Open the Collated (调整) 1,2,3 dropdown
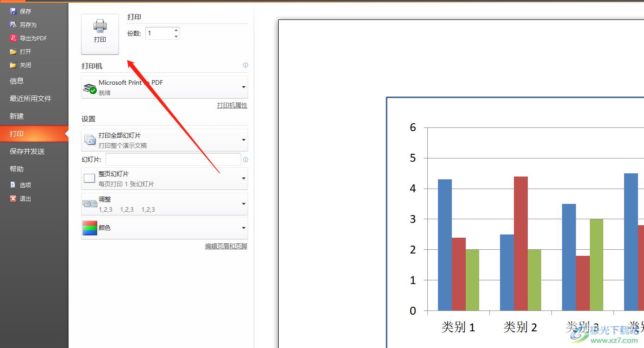The width and height of the screenshot is (644, 348). pyautogui.click(x=164, y=204)
